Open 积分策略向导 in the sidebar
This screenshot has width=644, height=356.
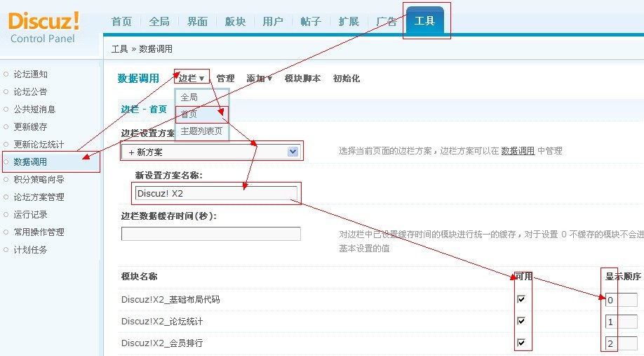[39, 180]
